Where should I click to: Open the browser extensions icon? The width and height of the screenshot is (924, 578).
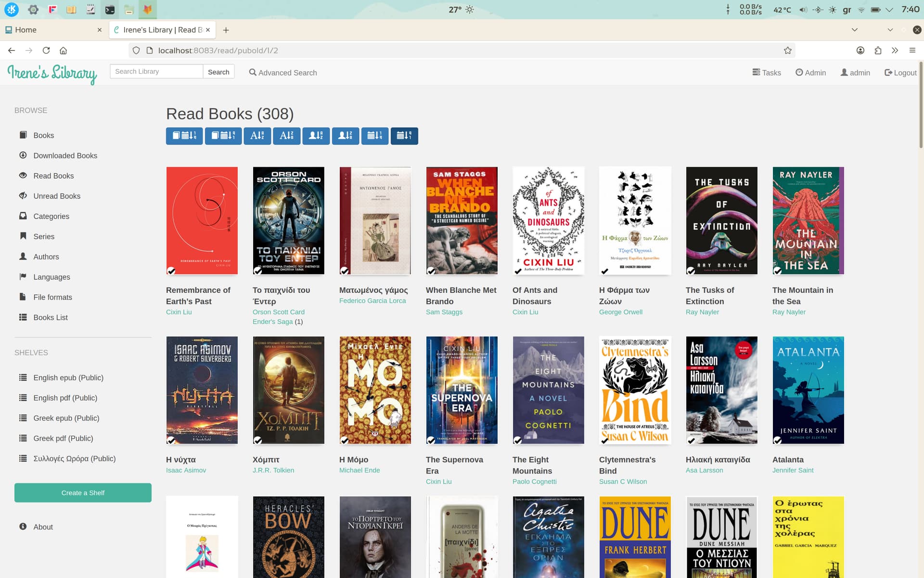coord(878,51)
